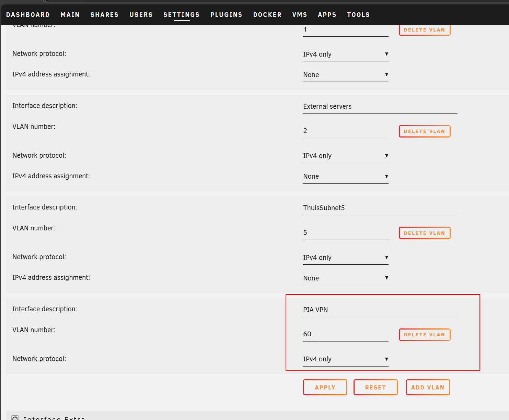Click Interface description label for PIA VPN
The image size is (509, 420).
point(45,309)
